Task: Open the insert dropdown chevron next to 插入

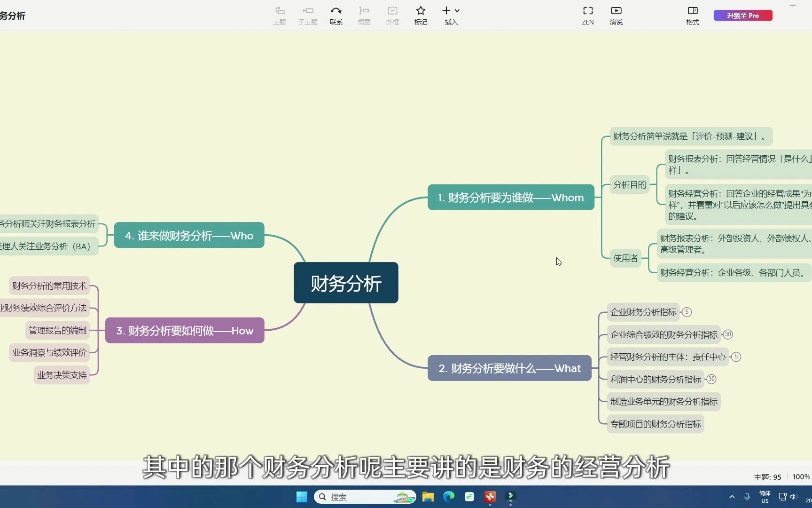Action: point(458,10)
